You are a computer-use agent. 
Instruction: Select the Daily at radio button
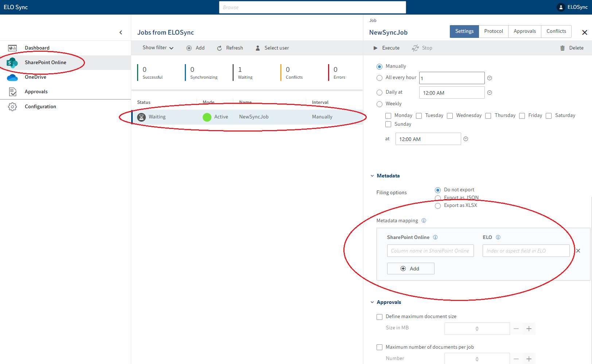[x=379, y=93]
